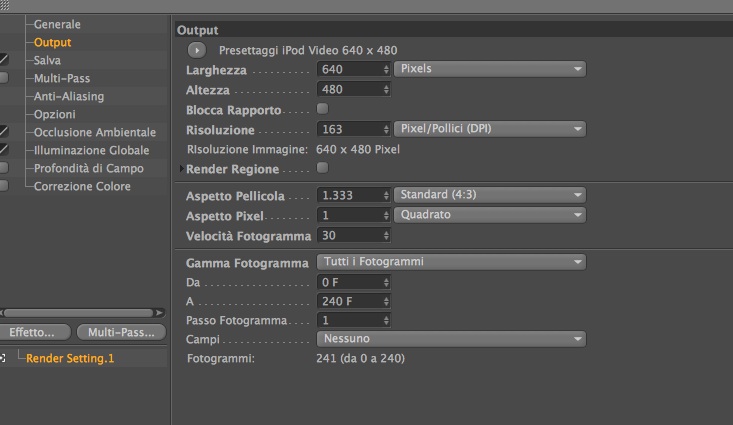Click the Velocità Fotogramma stepper arrows
This screenshot has width=733, height=425.
click(x=386, y=235)
